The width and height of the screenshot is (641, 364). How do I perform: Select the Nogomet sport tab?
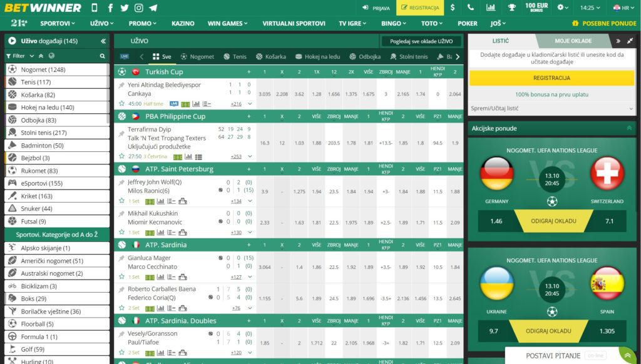click(x=197, y=57)
